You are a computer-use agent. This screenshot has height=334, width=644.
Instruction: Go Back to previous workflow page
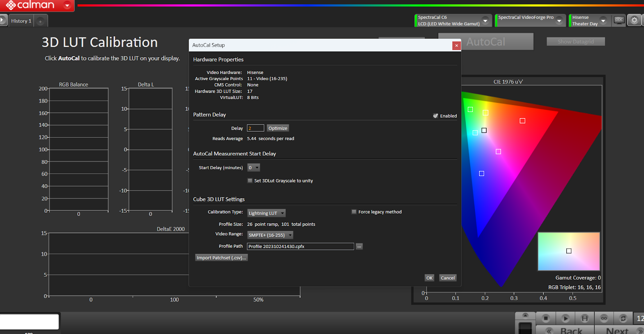565,330
